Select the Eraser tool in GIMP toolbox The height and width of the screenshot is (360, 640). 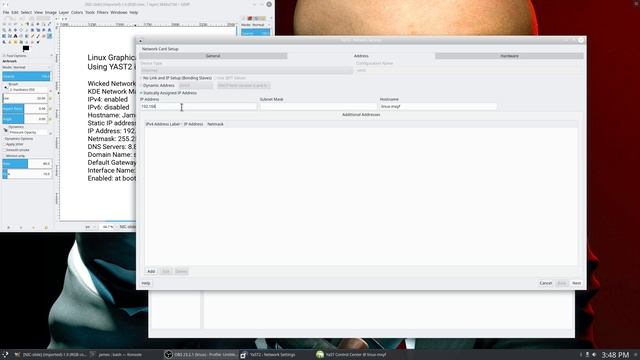click(44, 36)
